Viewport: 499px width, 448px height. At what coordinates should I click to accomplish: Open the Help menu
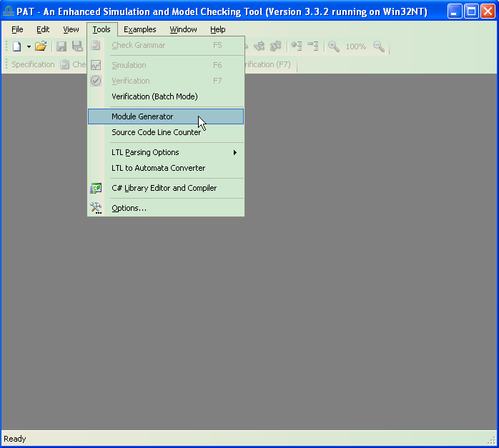(x=217, y=29)
